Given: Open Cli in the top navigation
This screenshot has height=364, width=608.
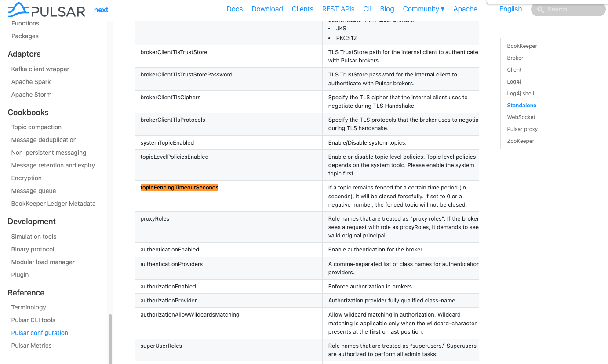Looking at the screenshot, I should coord(368,9).
